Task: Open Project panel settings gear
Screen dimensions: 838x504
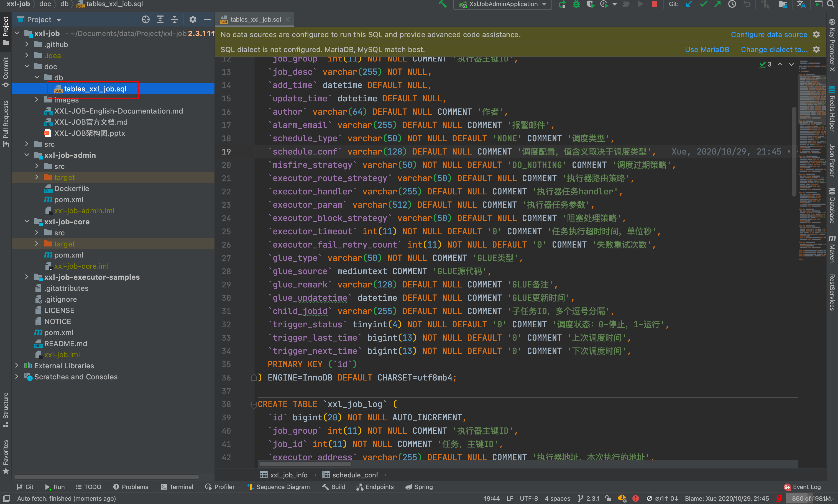Action: tap(193, 20)
